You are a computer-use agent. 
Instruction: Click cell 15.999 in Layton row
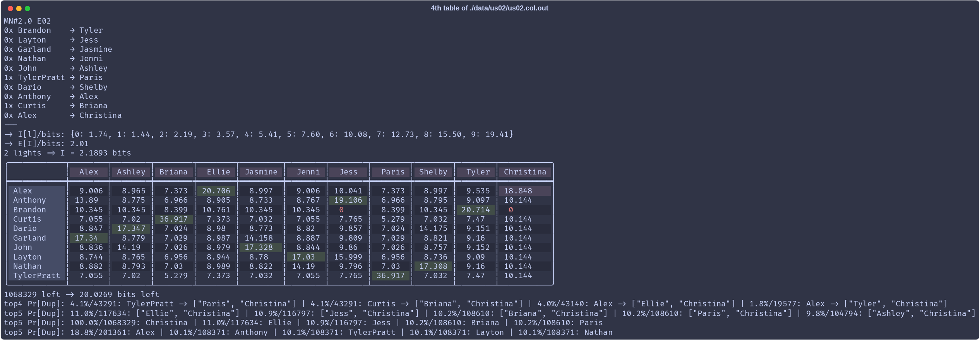tap(348, 257)
